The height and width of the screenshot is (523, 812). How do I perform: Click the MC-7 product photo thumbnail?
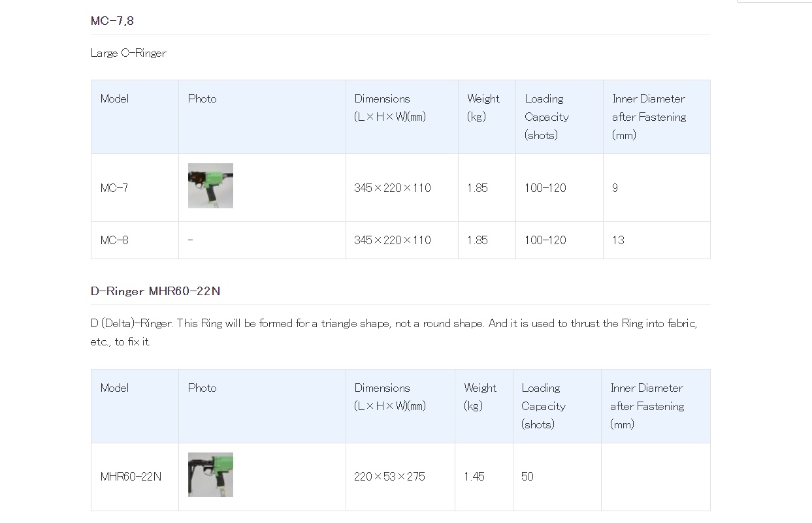(x=210, y=186)
